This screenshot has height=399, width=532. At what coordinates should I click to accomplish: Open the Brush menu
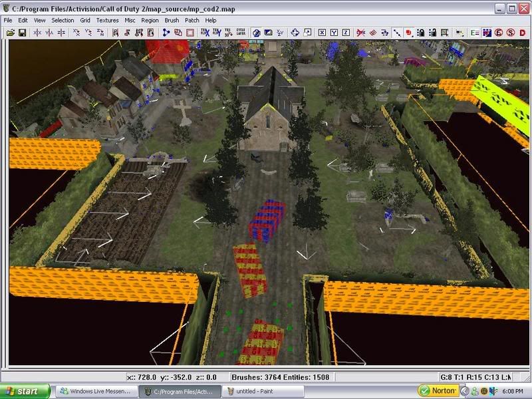[x=172, y=21]
